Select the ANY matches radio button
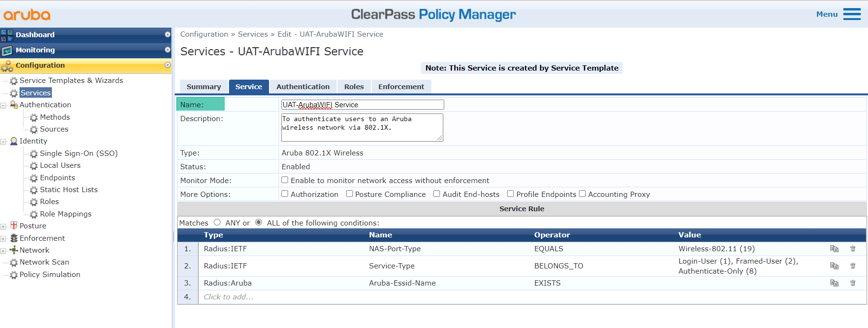Image resolution: width=868 pixels, height=328 pixels. [217, 222]
